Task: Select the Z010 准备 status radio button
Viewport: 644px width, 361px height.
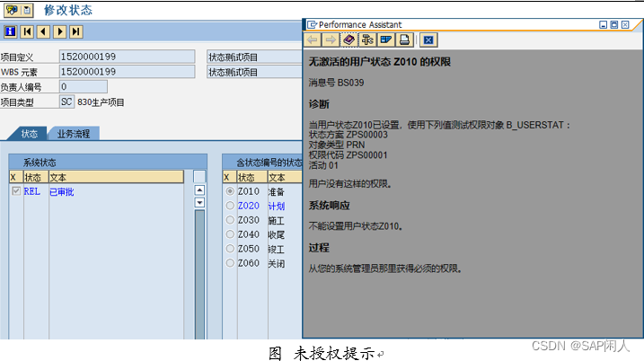Action: coord(230,191)
